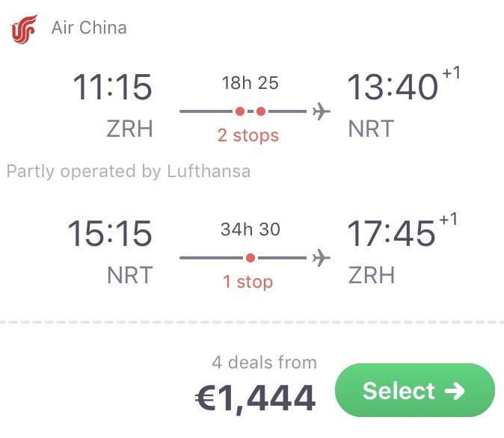The image size is (504, 438).
Task: Tap the green Select button
Action: coord(415,390)
